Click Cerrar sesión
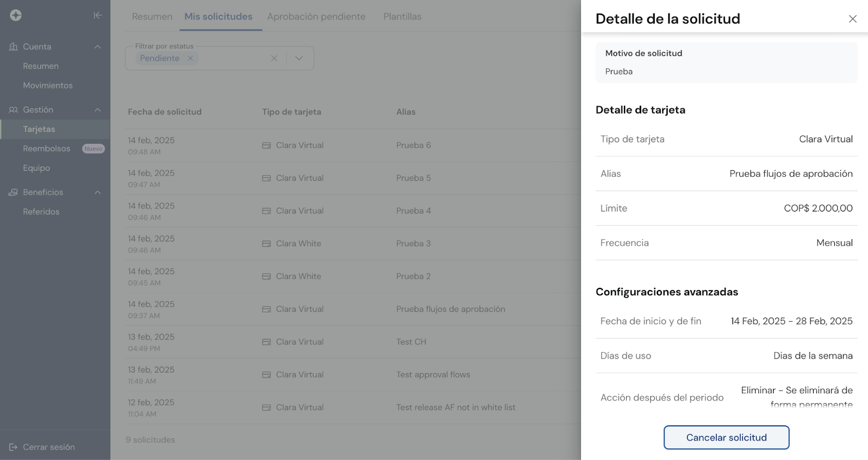 pos(49,447)
